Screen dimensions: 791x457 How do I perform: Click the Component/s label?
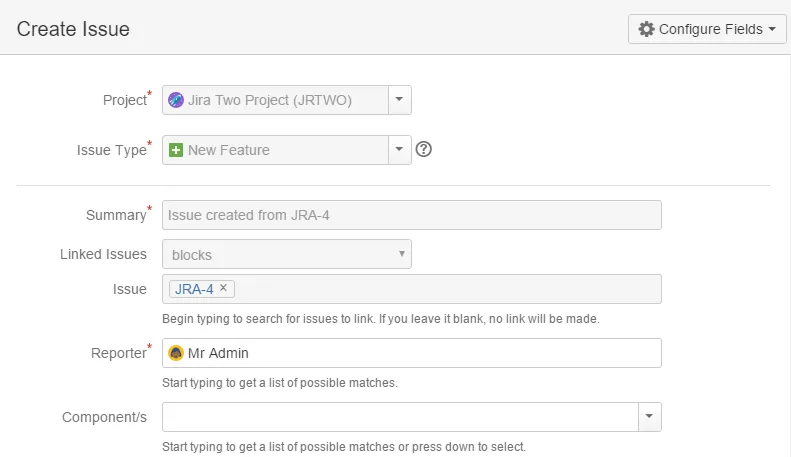104,417
